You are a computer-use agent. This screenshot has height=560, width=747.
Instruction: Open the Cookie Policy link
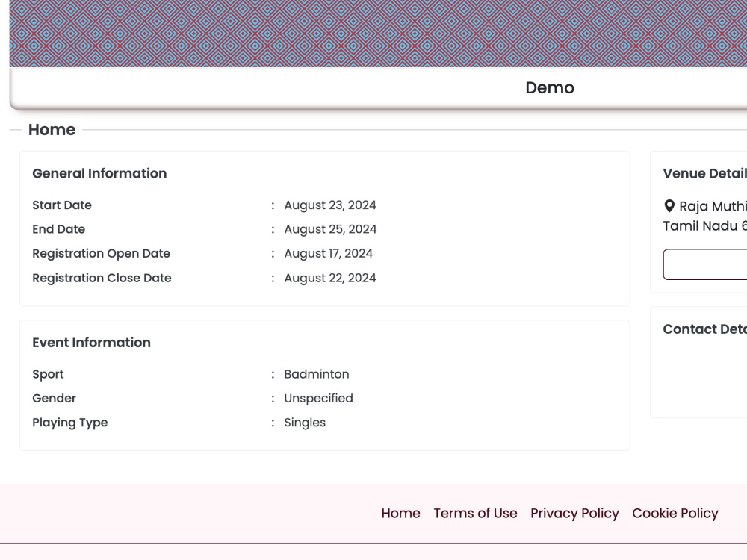coord(675,514)
